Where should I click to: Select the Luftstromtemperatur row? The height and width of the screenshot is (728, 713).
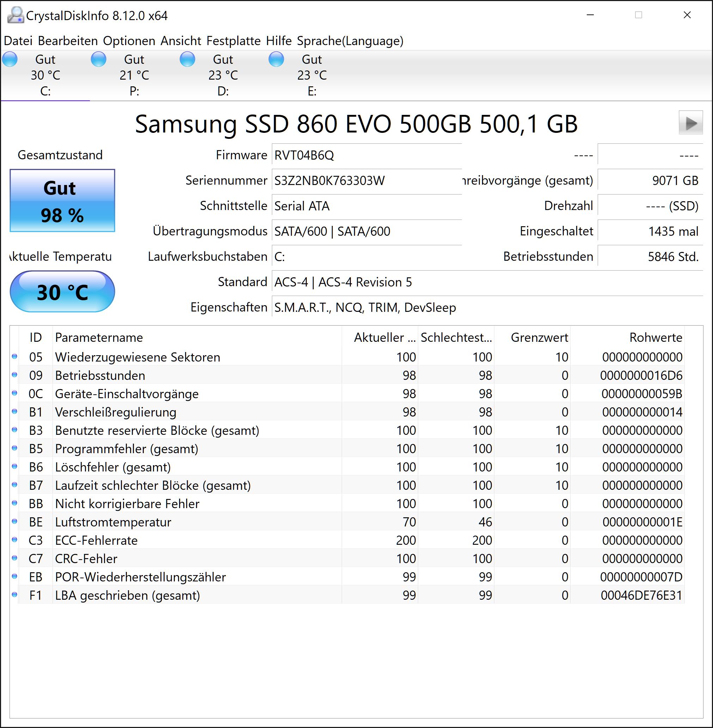click(113, 522)
